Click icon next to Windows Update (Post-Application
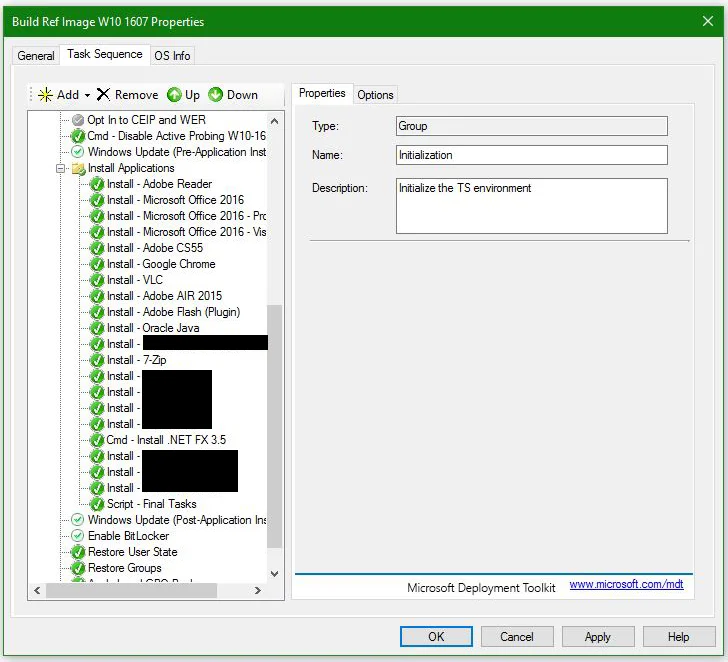This screenshot has height=662, width=728. [x=78, y=520]
